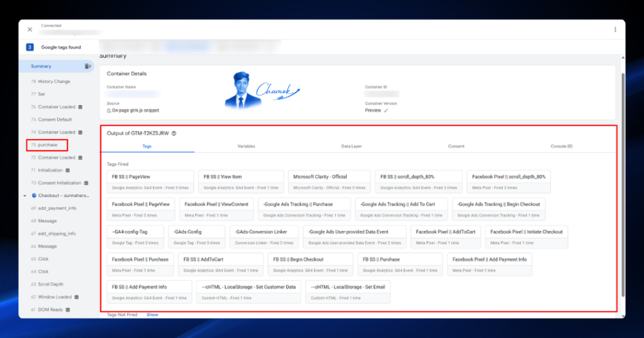Click the vertical scrollbar on the right

click(x=623, y=185)
